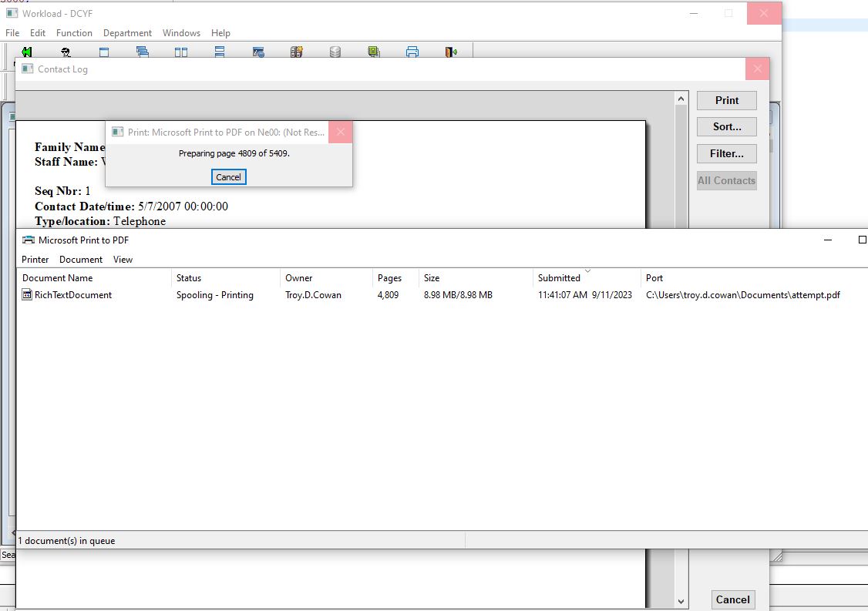Screen dimensions: 868x611
Task: Click the Filter... button
Action: coord(726,154)
